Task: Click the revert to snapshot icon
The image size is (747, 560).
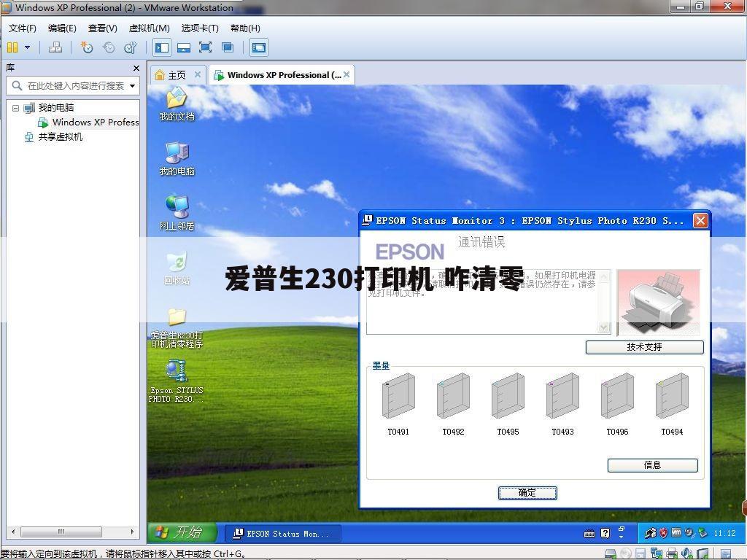Action: (x=109, y=47)
